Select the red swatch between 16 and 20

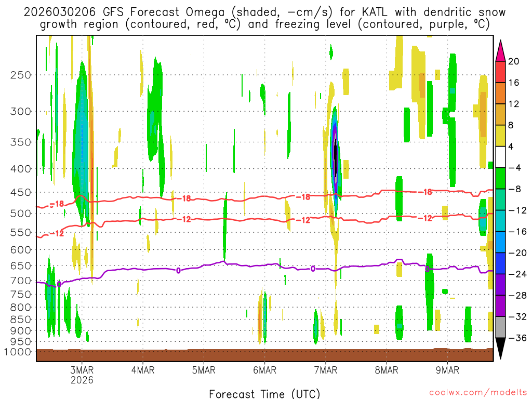[x=501, y=72]
